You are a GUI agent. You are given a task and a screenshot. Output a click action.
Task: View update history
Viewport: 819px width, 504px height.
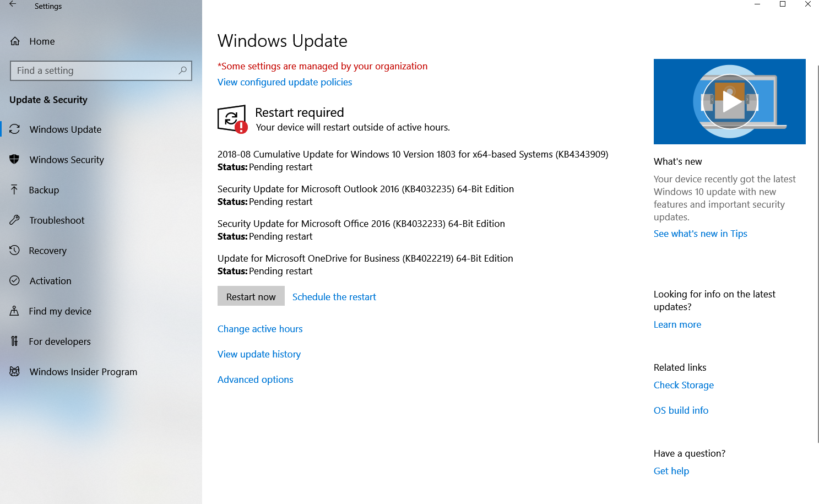pyautogui.click(x=259, y=354)
